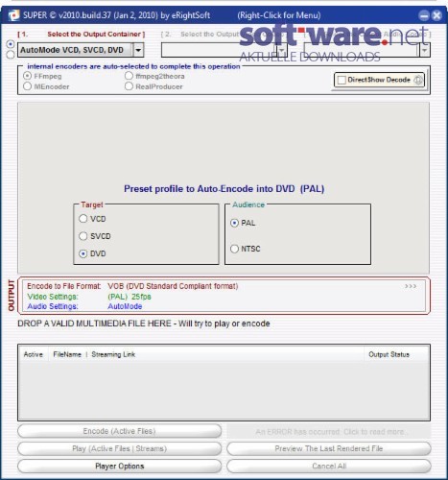The height and width of the screenshot is (480, 448).
Task: Click the SUPER app icon in title bar
Action: [13, 15]
